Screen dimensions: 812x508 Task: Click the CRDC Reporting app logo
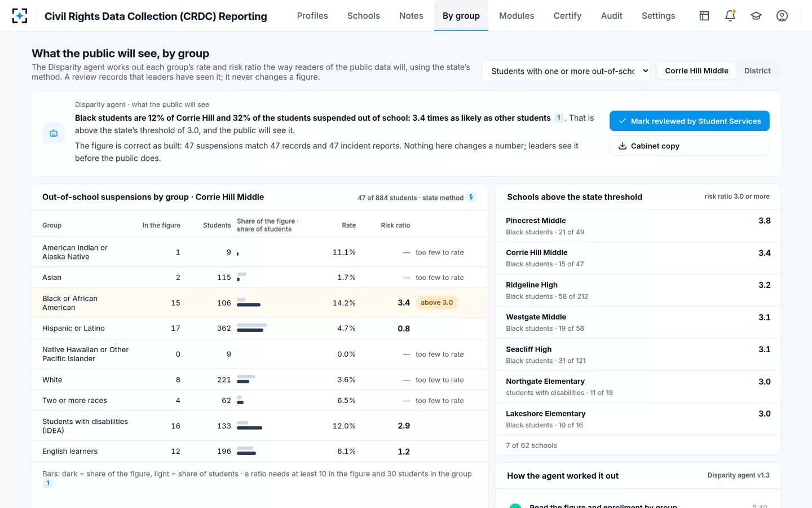20,16
